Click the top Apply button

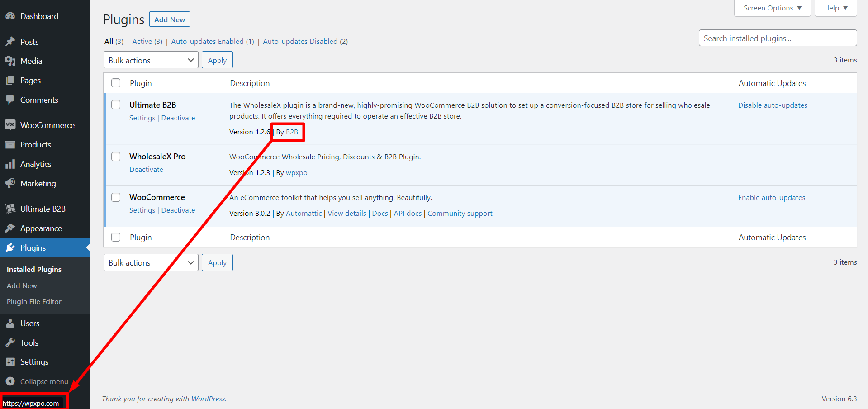[x=217, y=60]
